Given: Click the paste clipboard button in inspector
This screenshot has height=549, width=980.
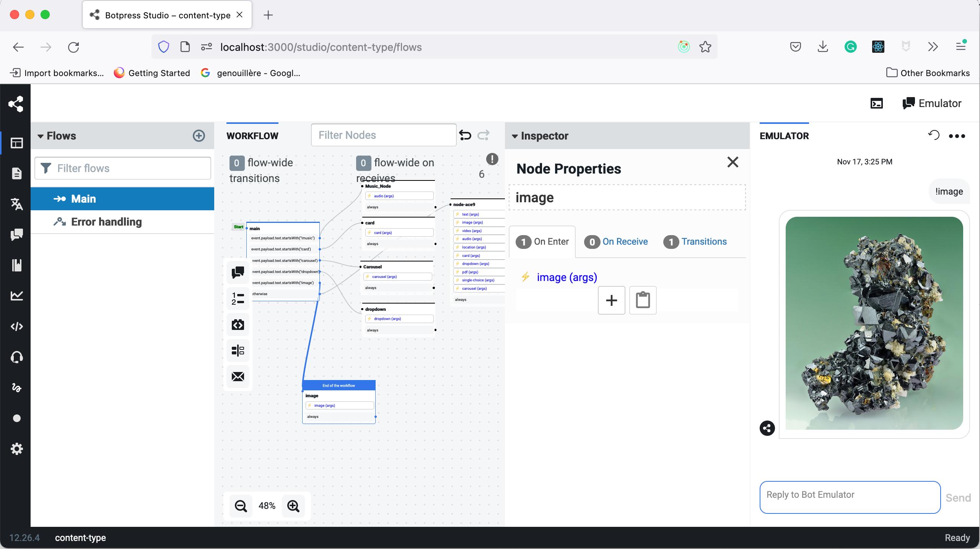Looking at the screenshot, I should (x=643, y=300).
